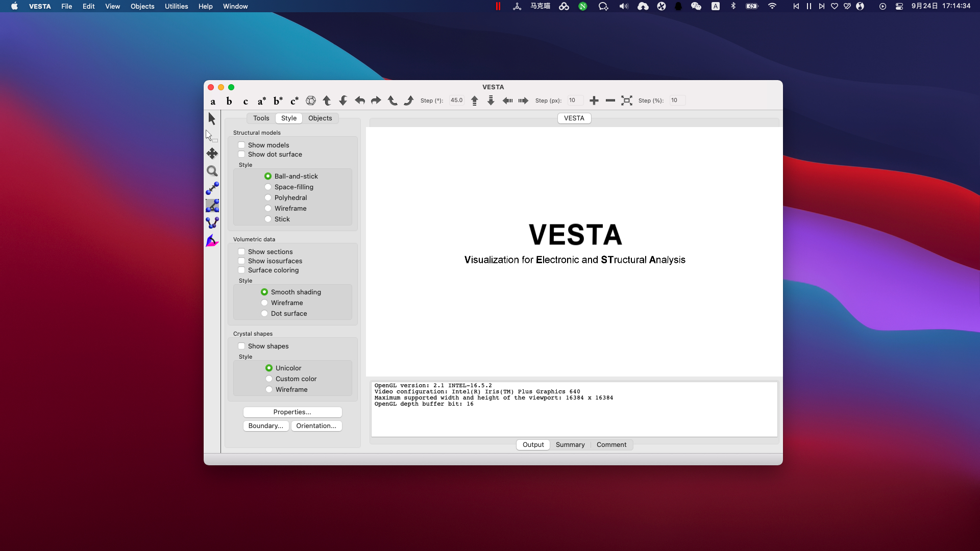Rotate up using the up arrow icon
Screen dimensions: 980x551
click(327, 101)
